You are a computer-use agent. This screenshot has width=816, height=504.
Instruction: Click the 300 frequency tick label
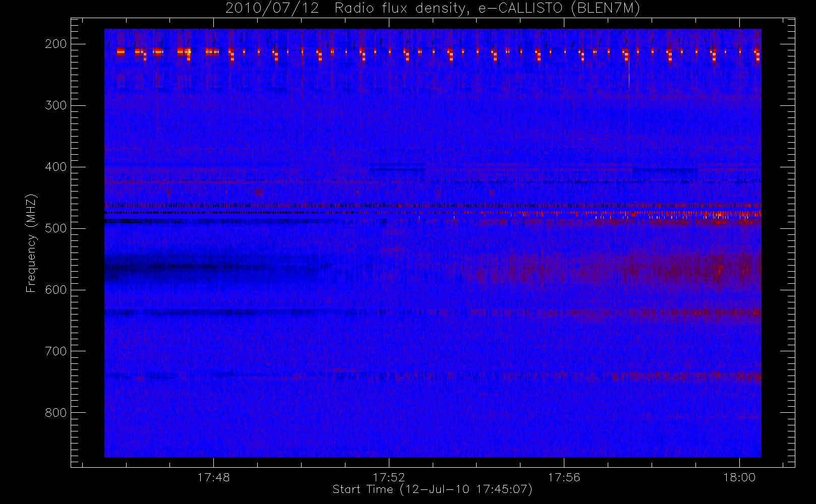click(x=55, y=105)
